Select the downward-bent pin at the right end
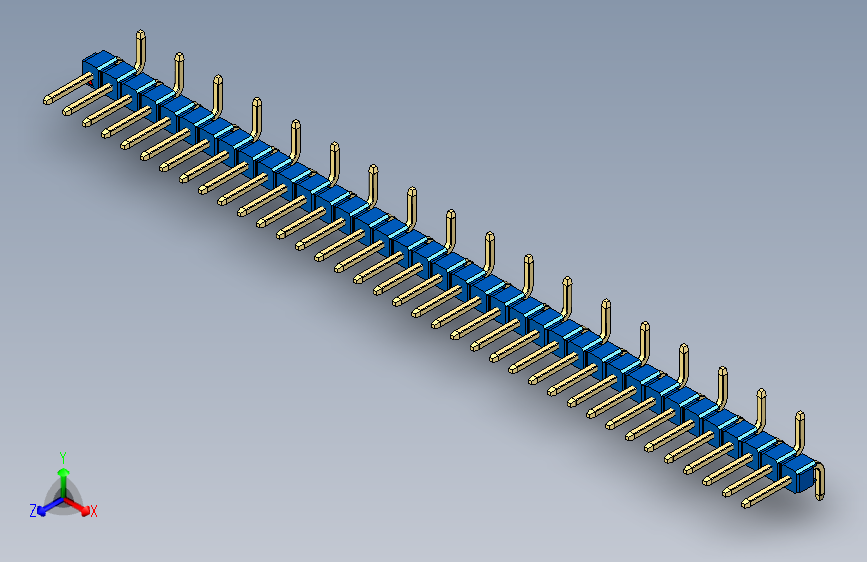Image resolution: width=867 pixels, height=562 pixels. [819, 482]
